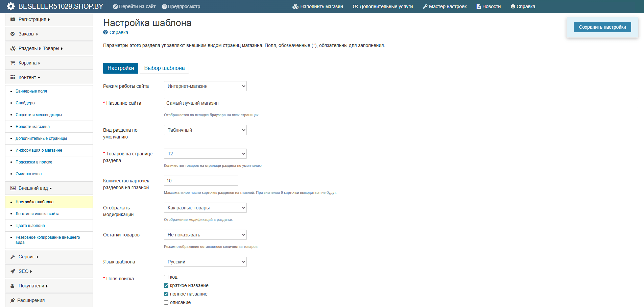Click the plug icon next to Расширения
Image resolution: width=644 pixels, height=307 pixels.
point(13,300)
